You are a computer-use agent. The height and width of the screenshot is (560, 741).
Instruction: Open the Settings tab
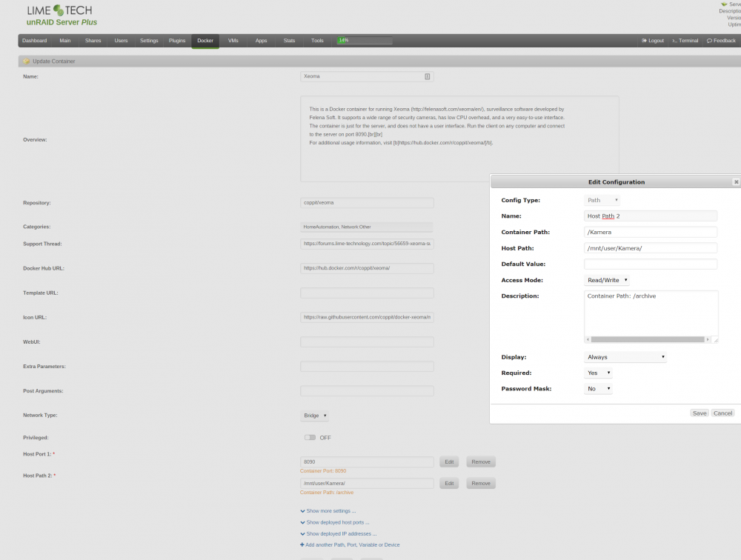click(149, 41)
